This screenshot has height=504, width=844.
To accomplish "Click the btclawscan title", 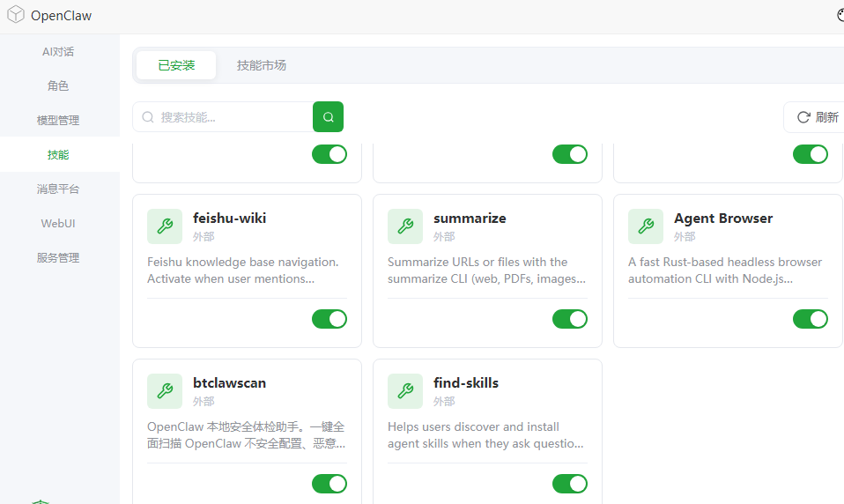I will click(229, 382).
